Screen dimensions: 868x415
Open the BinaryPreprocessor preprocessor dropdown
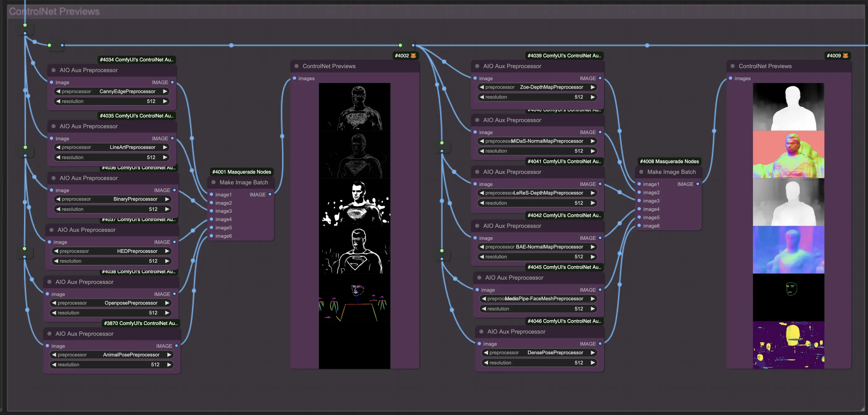113,199
